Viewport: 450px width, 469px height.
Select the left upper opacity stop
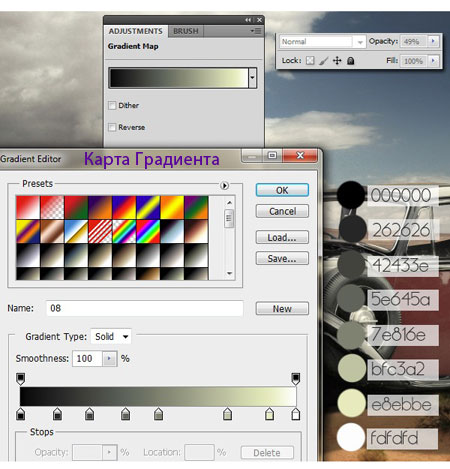coord(20,379)
